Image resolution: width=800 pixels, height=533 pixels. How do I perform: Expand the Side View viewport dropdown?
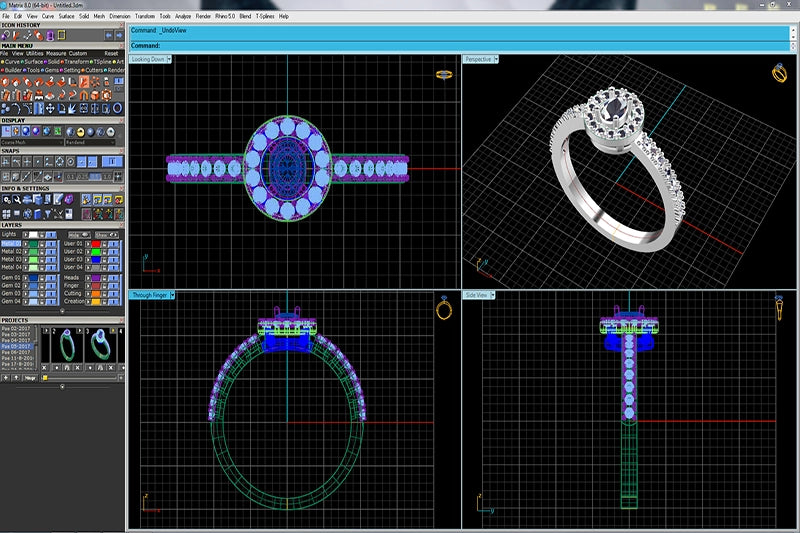pos(492,295)
